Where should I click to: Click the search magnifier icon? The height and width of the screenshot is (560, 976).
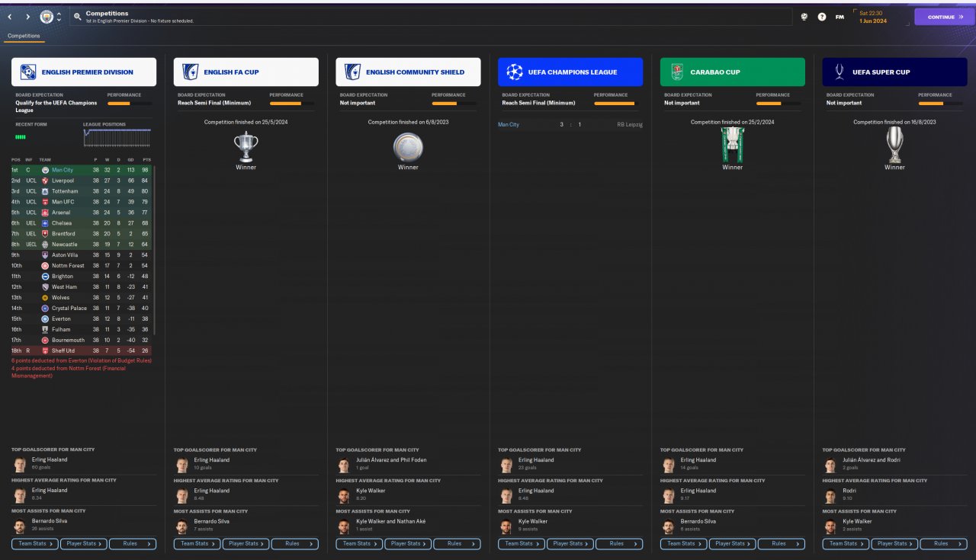(78, 16)
